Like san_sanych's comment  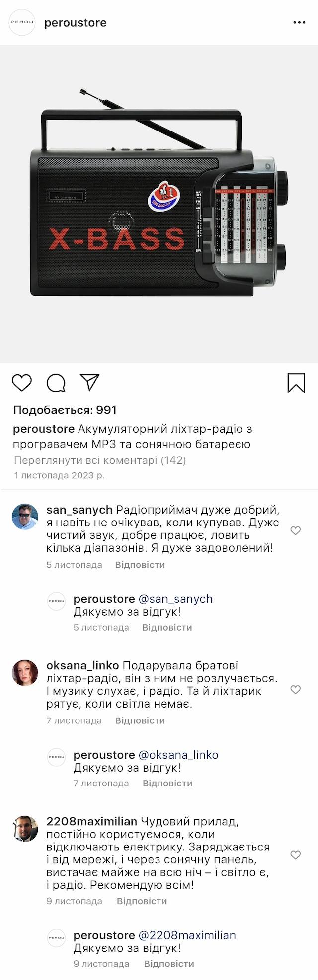click(x=296, y=531)
